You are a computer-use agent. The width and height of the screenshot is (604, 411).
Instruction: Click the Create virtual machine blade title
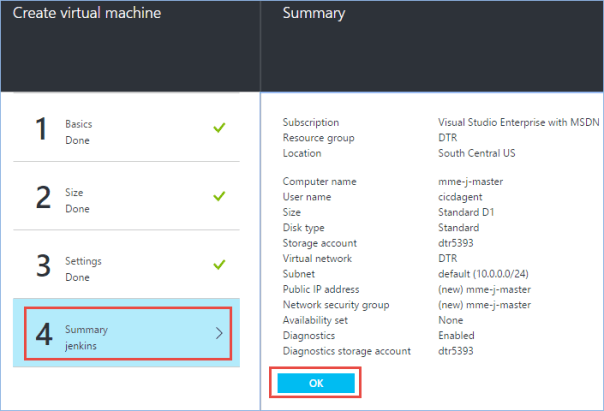tap(87, 13)
